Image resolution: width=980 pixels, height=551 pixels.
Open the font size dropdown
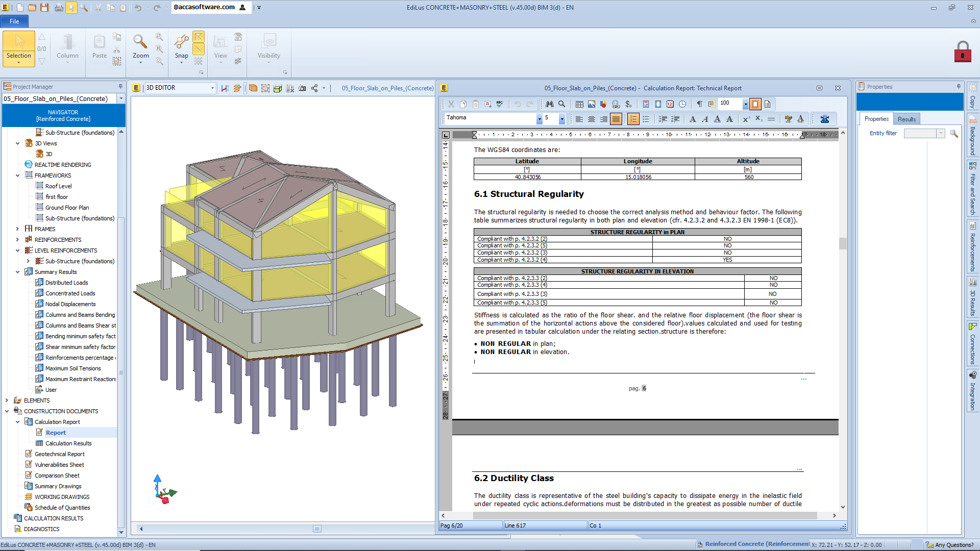click(561, 119)
